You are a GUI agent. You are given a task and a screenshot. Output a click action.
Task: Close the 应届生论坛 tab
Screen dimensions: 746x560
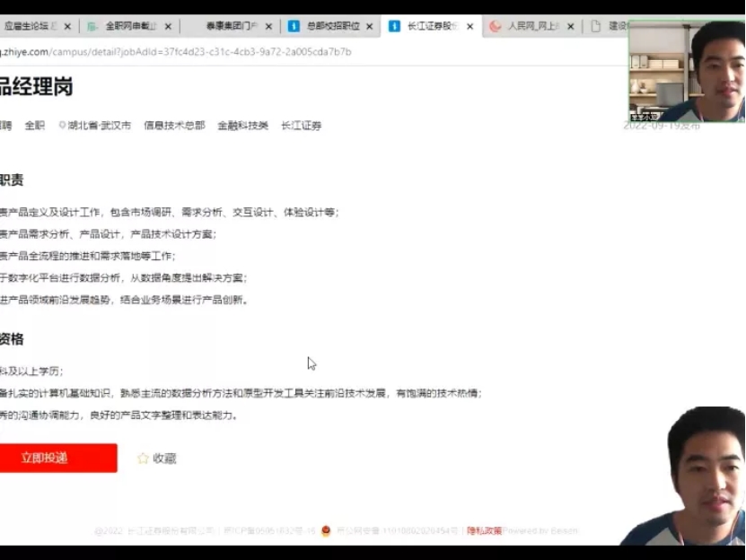pos(67,27)
